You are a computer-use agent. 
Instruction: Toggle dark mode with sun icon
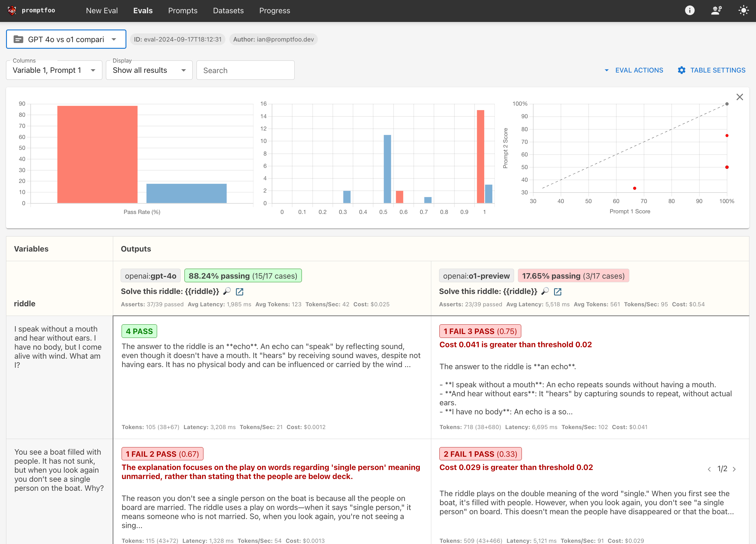pyautogui.click(x=743, y=11)
